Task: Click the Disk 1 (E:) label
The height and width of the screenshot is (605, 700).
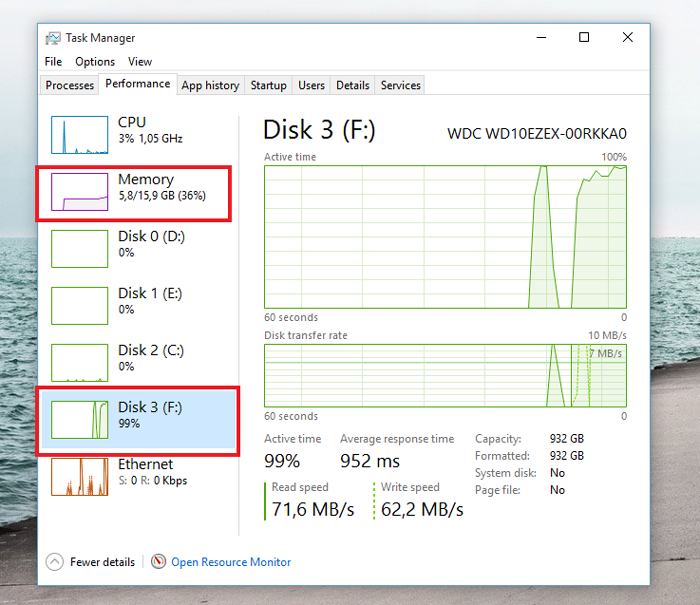Action: [150, 293]
